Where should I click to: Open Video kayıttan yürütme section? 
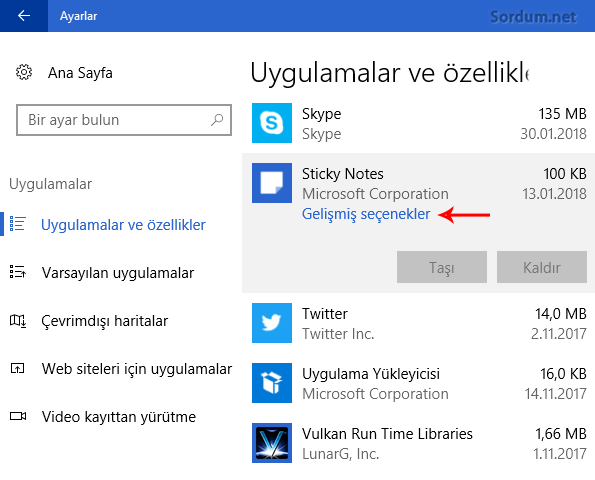[119, 417]
